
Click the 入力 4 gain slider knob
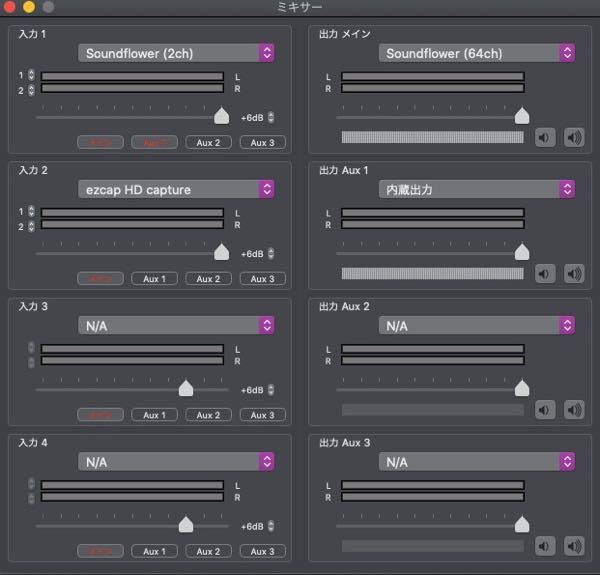186,525
